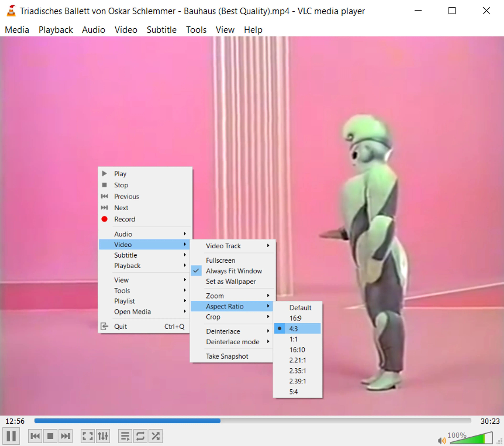Toggle fullscreen mode icon
504x446 pixels.
pos(88,436)
